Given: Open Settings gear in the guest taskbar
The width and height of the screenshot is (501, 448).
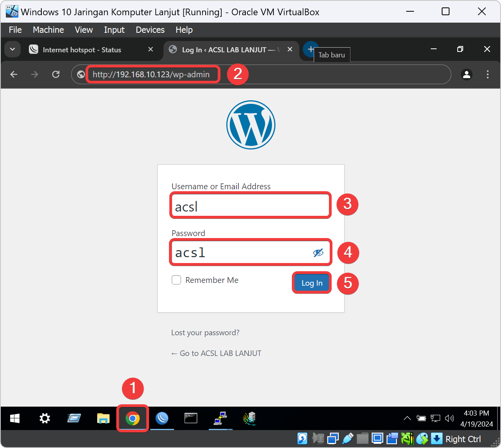Looking at the screenshot, I should (45, 419).
